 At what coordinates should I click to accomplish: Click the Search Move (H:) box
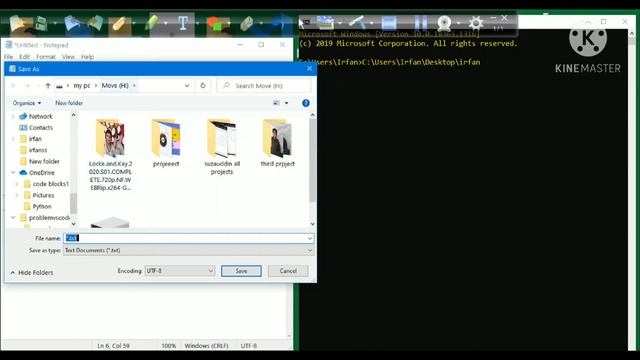[x=264, y=86]
